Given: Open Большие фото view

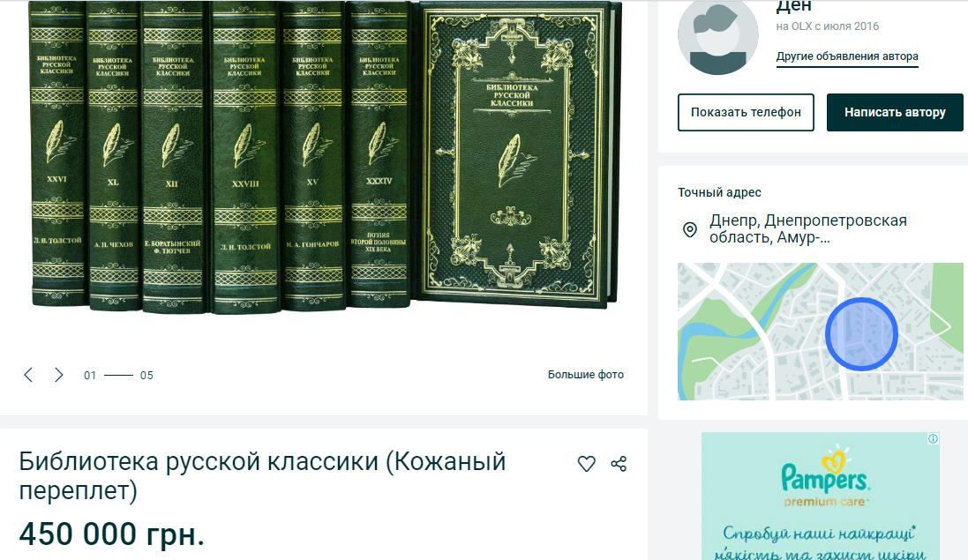Looking at the screenshot, I should [585, 374].
